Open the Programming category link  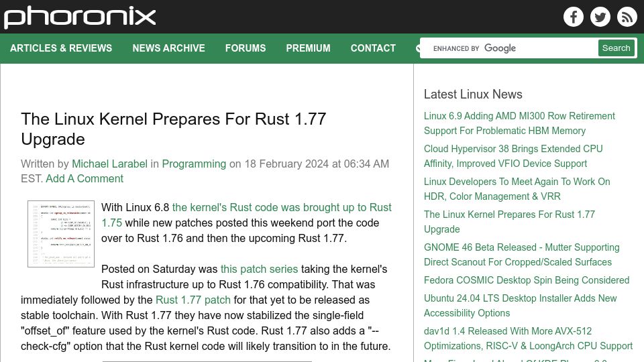(x=194, y=164)
